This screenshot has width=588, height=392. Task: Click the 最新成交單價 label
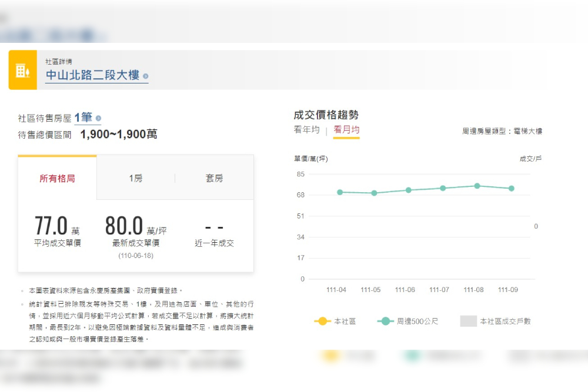coord(136,243)
